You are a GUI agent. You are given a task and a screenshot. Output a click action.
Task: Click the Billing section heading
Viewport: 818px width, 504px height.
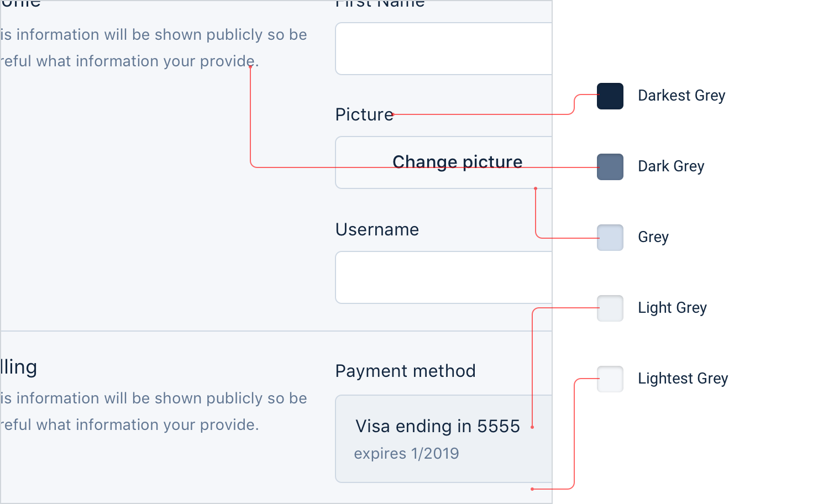pyautogui.click(x=19, y=368)
